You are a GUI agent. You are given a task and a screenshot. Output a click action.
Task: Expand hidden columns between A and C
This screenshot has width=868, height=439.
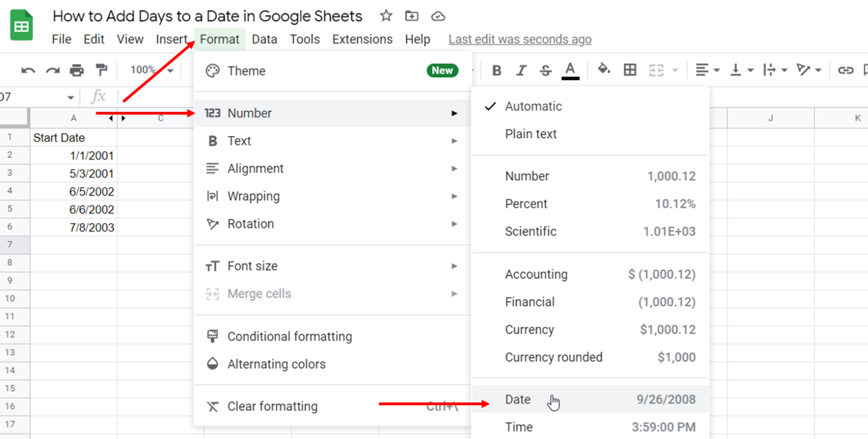click(117, 118)
